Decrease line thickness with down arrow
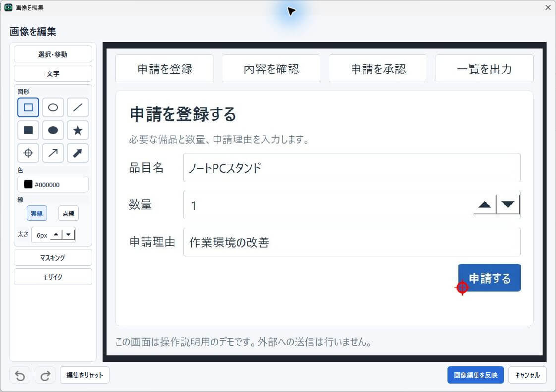 [x=69, y=235]
